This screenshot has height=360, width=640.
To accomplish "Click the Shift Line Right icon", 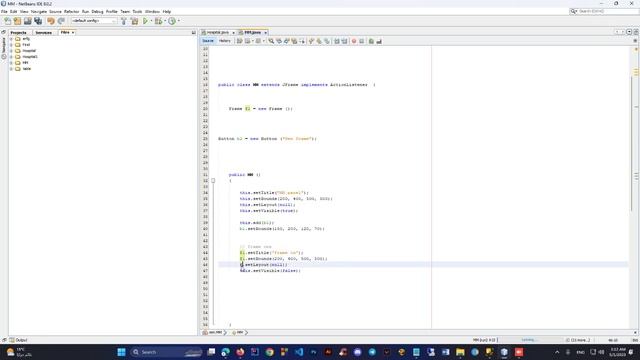I will [x=344, y=41].
